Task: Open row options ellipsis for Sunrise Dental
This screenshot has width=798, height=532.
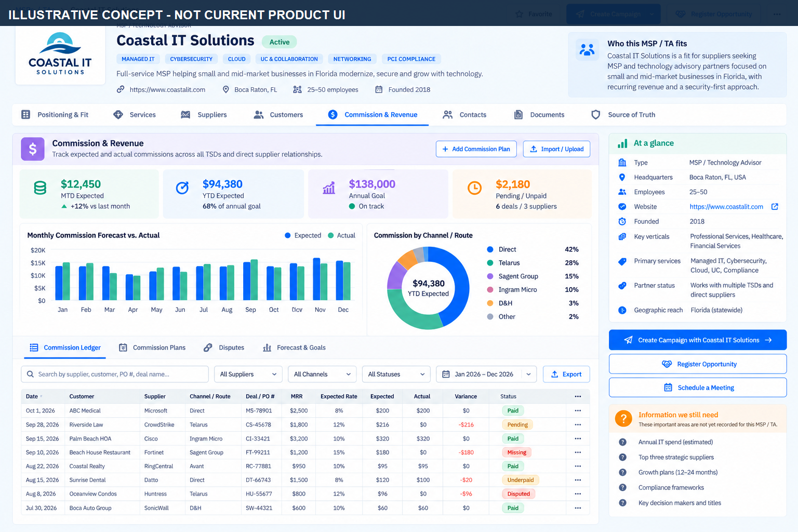Action: tap(578, 480)
